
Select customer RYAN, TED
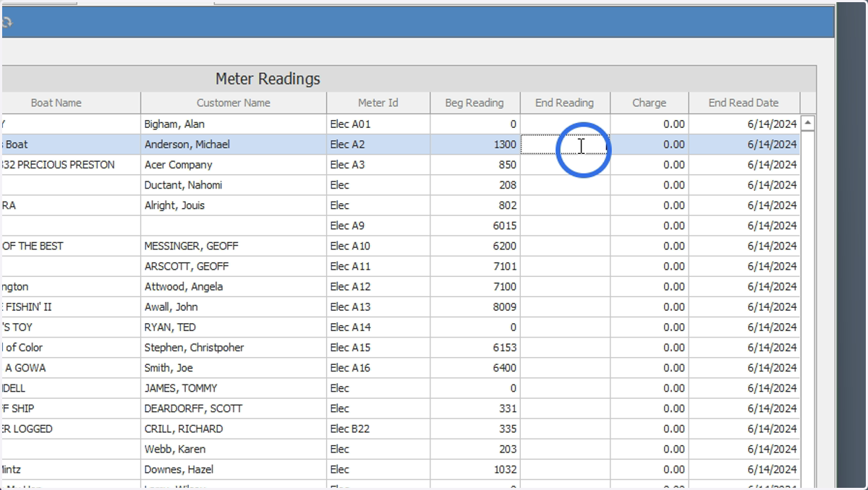tap(170, 327)
